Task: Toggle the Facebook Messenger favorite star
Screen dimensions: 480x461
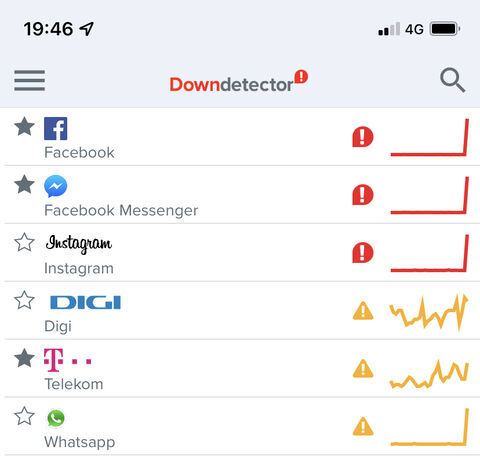Action: click(x=24, y=184)
